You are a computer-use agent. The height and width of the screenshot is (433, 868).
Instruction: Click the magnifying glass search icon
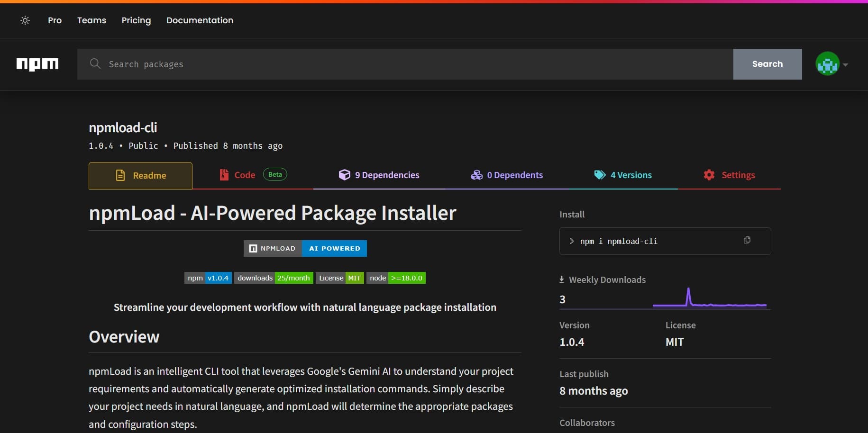pyautogui.click(x=95, y=63)
